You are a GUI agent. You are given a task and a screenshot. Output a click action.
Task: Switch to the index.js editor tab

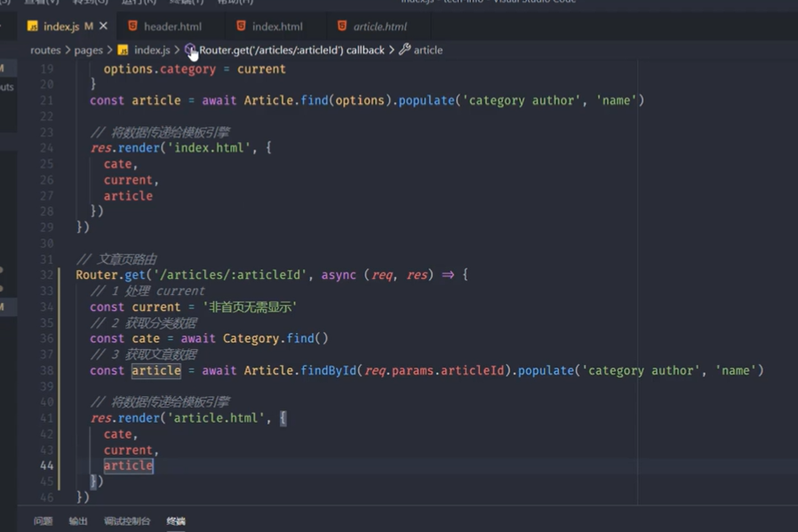68,27
